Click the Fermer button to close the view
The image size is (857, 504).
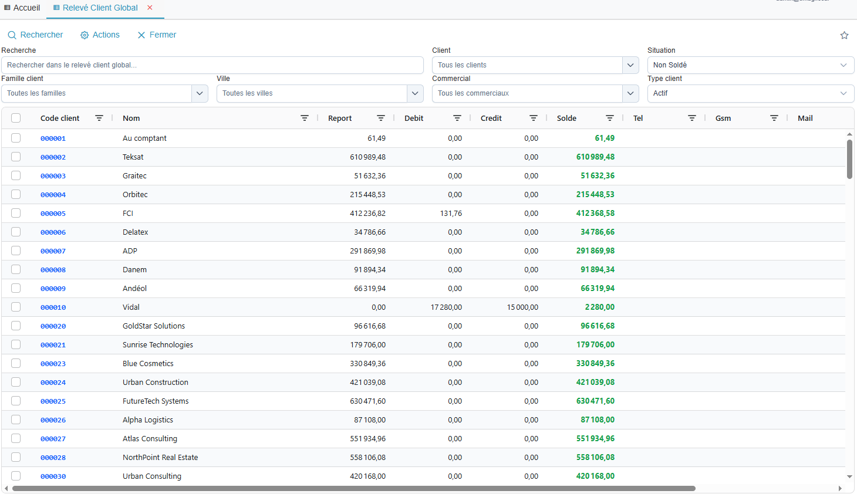[157, 35]
